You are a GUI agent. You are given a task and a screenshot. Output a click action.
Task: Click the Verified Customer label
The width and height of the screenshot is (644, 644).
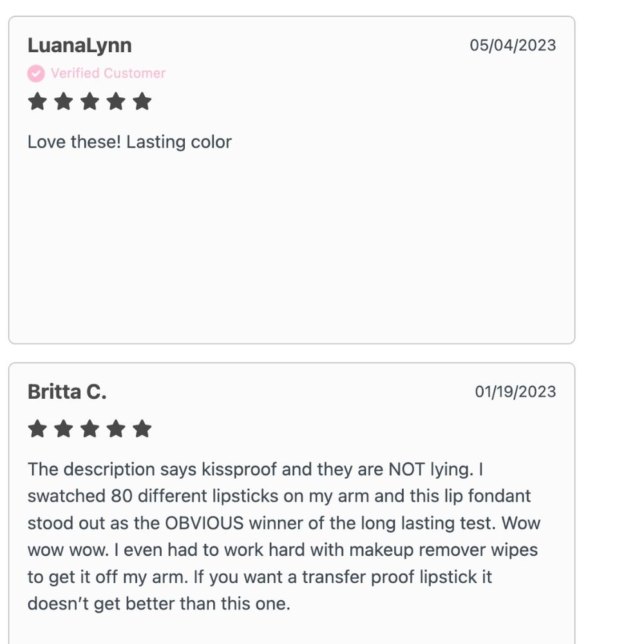click(x=108, y=73)
